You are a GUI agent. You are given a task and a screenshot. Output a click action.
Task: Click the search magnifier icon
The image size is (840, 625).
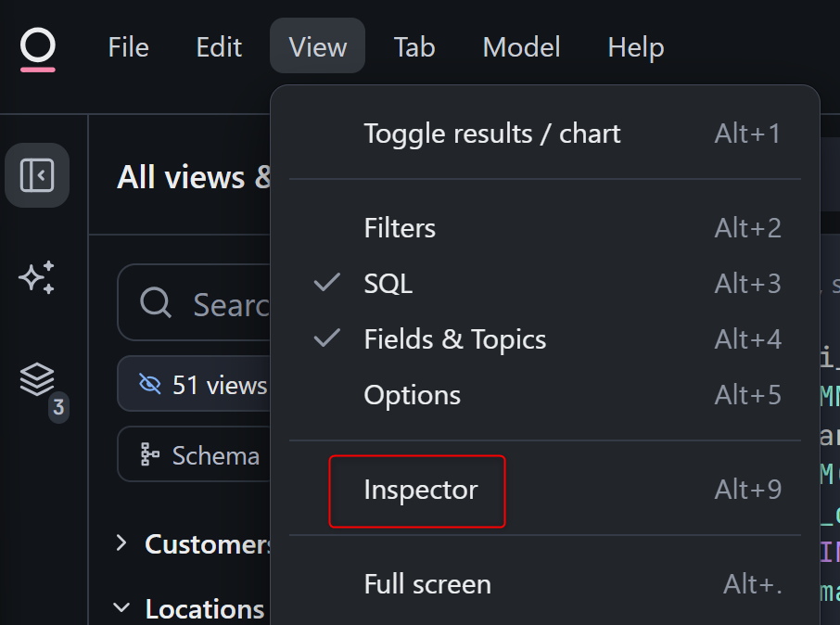tap(155, 303)
